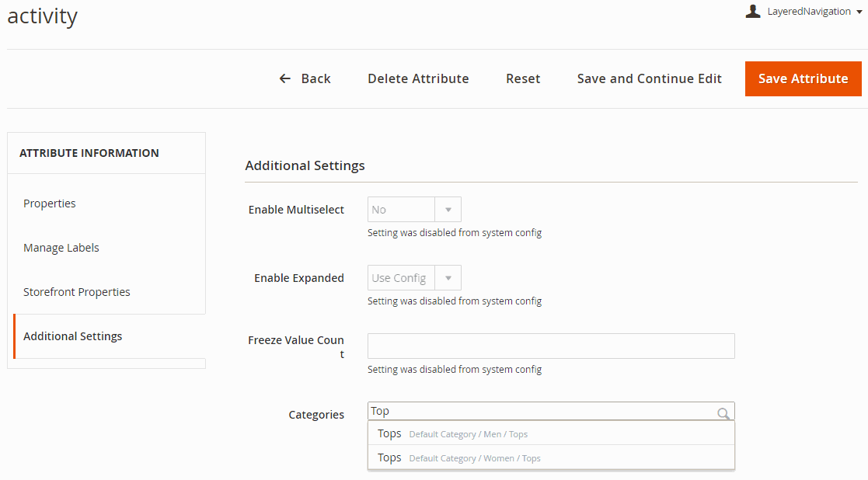868x480 pixels.
Task: Click the user account avatar icon
Action: coord(752,11)
